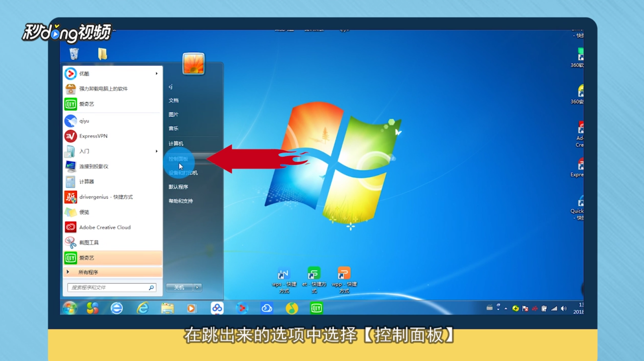The height and width of the screenshot is (361, 644).
Task: Open shutdown options arrow beside 关机
Action: pyautogui.click(x=198, y=287)
